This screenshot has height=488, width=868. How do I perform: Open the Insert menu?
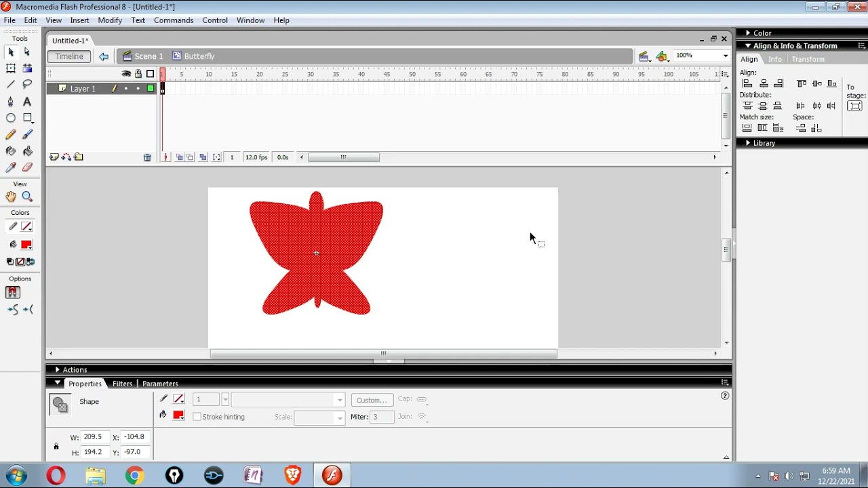tap(79, 20)
